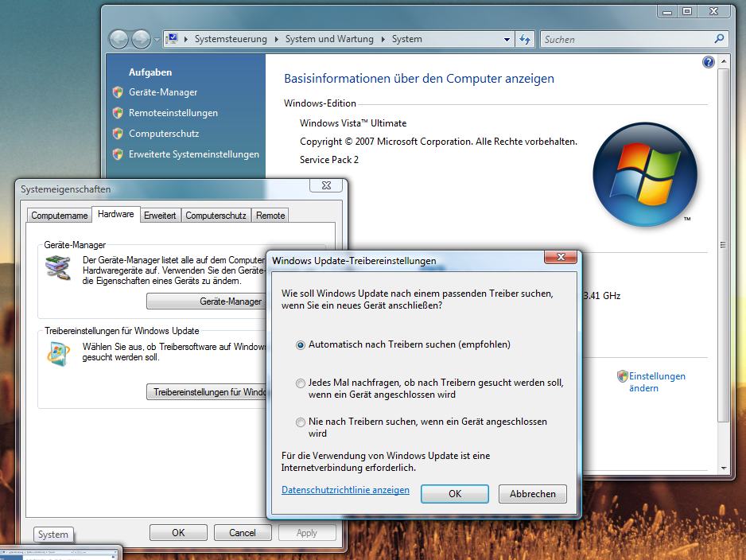Switch to the Computername tab
This screenshot has width=746, height=560.
(60, 216)
